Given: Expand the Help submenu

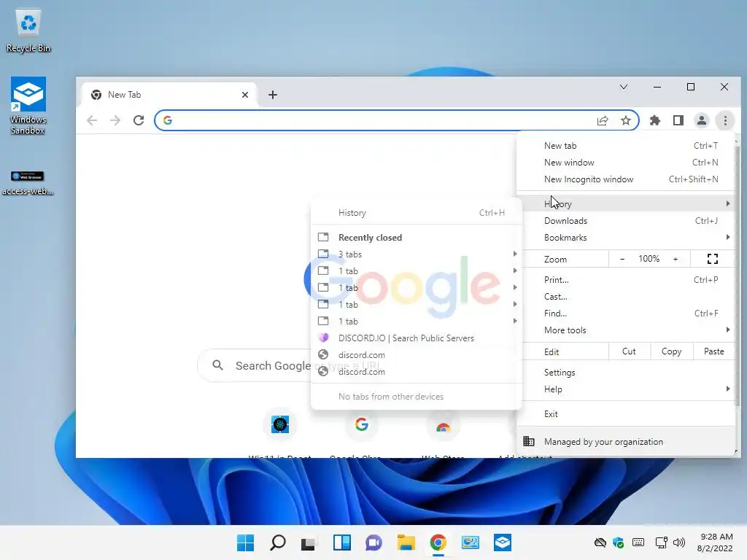Looking at the screenshot, I should [626, 389].
